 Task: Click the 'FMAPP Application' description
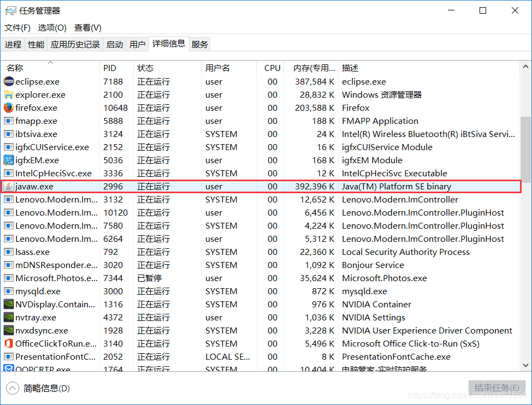380,121
